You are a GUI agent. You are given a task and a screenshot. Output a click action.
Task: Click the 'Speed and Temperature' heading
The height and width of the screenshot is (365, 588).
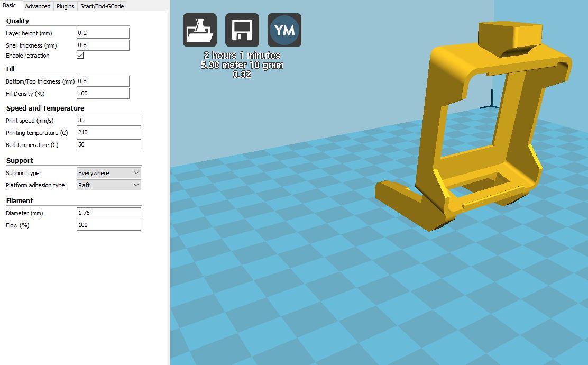point(45,108)
